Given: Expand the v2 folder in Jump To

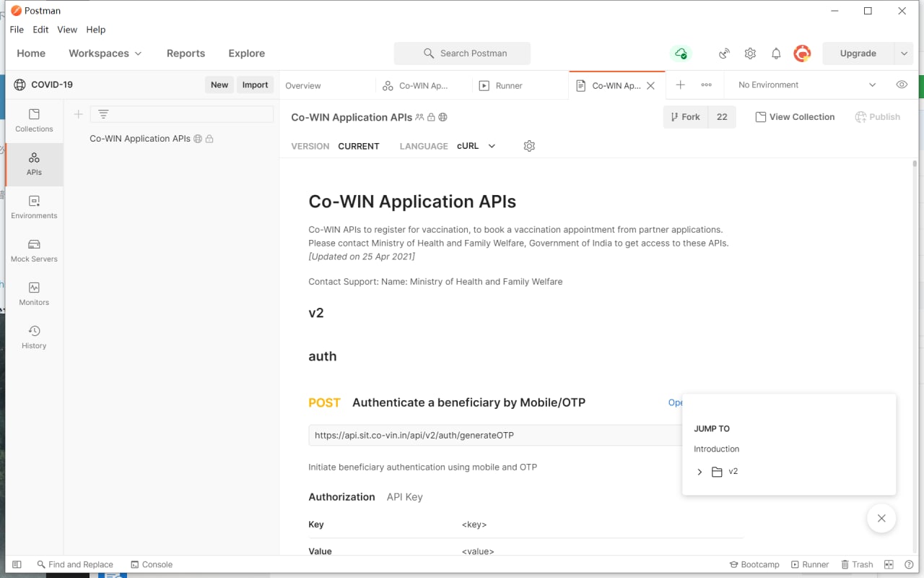Looking at the screenshot, I should click(699, 472).
